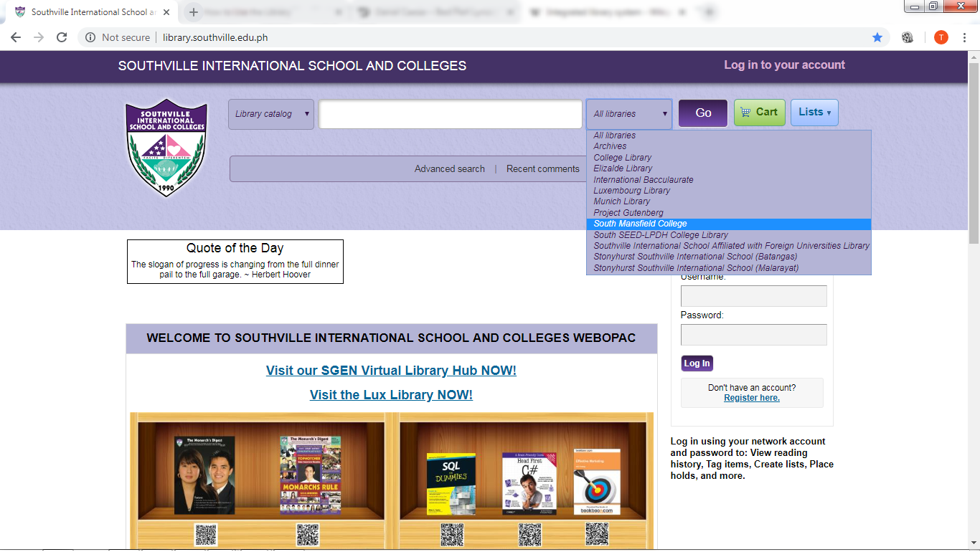Image resolution: width=980 pixels, height=552 pixels.
Task: Select the highlighted South Mansfield College option
Action: (728, 224)
